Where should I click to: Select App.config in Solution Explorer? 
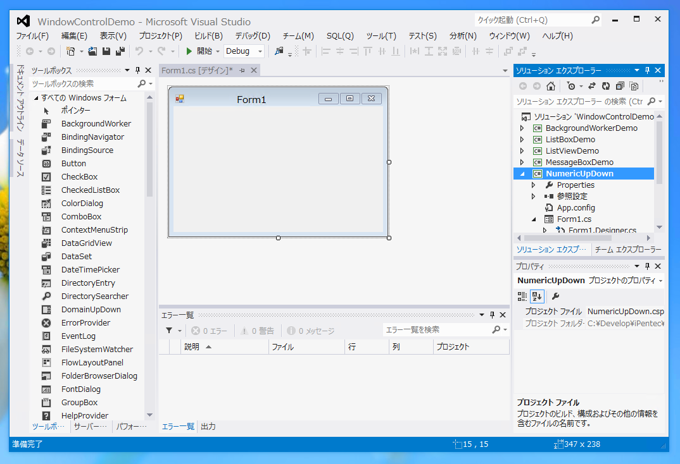[576, 208]
